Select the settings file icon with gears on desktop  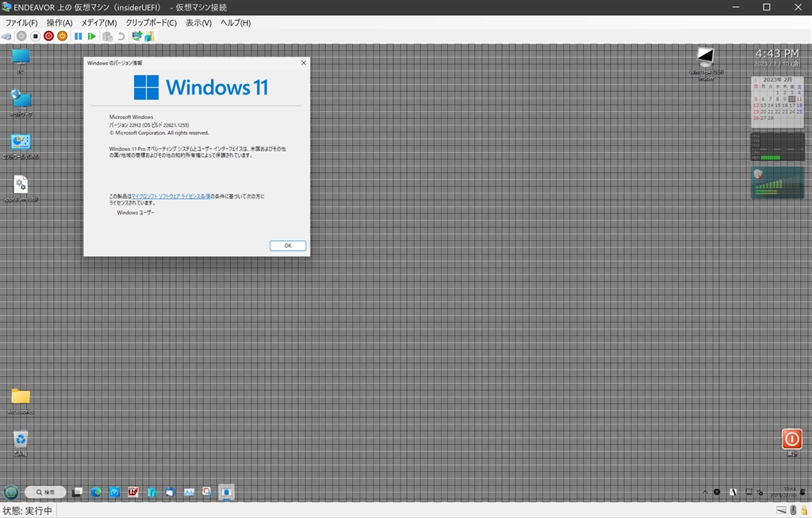point(21,189)
